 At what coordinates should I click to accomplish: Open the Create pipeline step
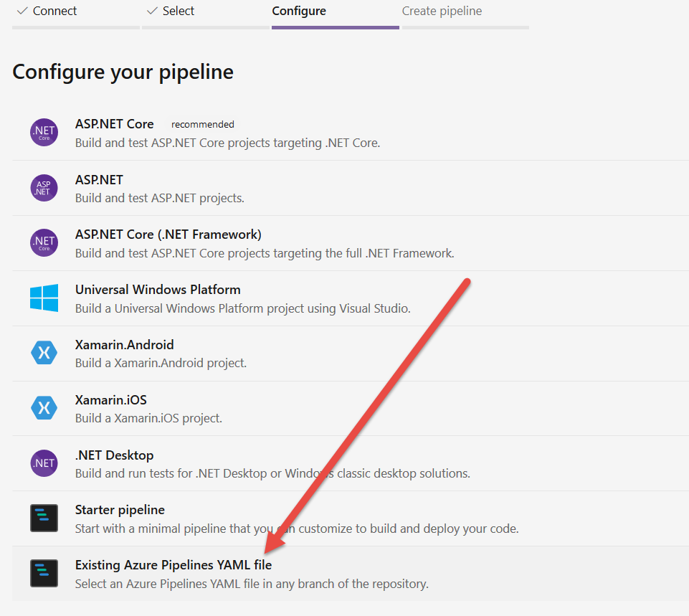(442, 11)
